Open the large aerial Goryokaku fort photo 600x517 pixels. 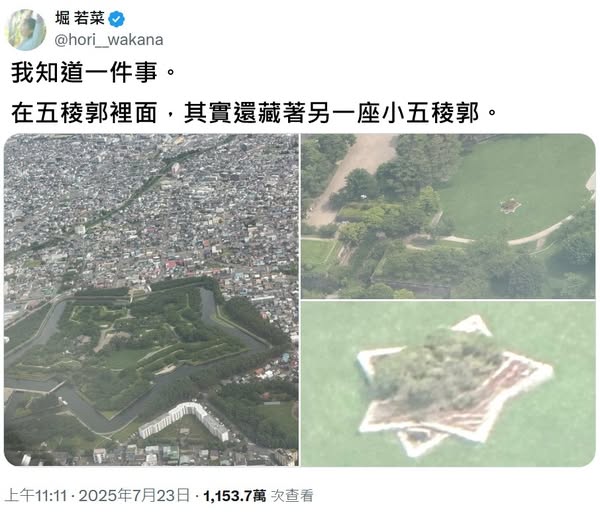tap(152, 300)
